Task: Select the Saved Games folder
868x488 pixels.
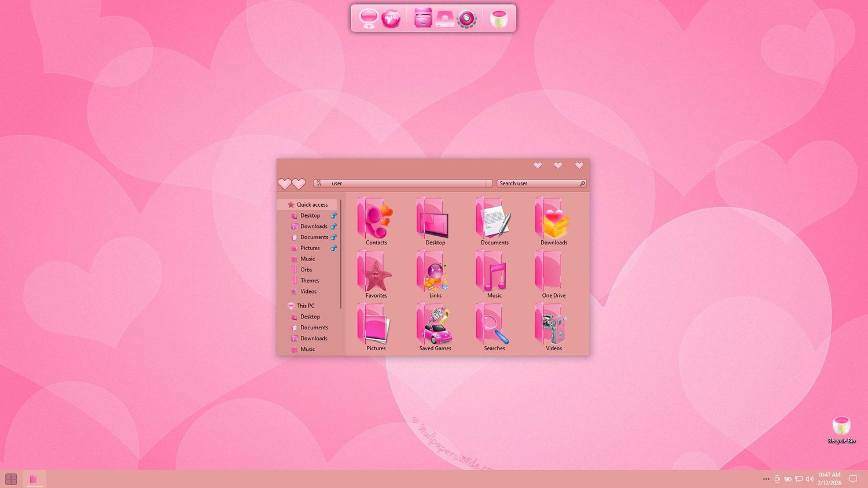Action: (x=435, y=327)
